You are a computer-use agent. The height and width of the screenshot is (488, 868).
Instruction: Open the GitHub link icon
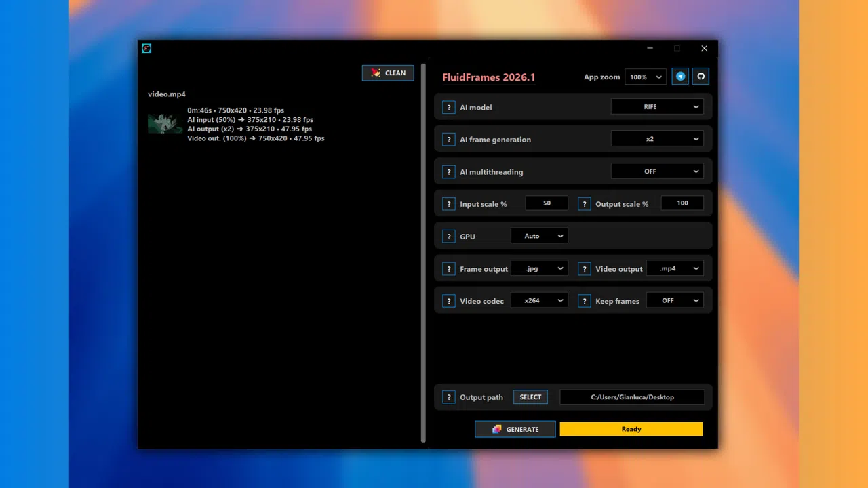[x=701, y=77]
